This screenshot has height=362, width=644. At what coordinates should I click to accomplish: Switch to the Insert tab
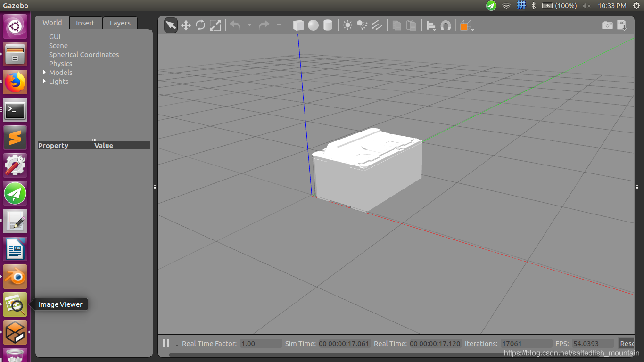point(85,23)
